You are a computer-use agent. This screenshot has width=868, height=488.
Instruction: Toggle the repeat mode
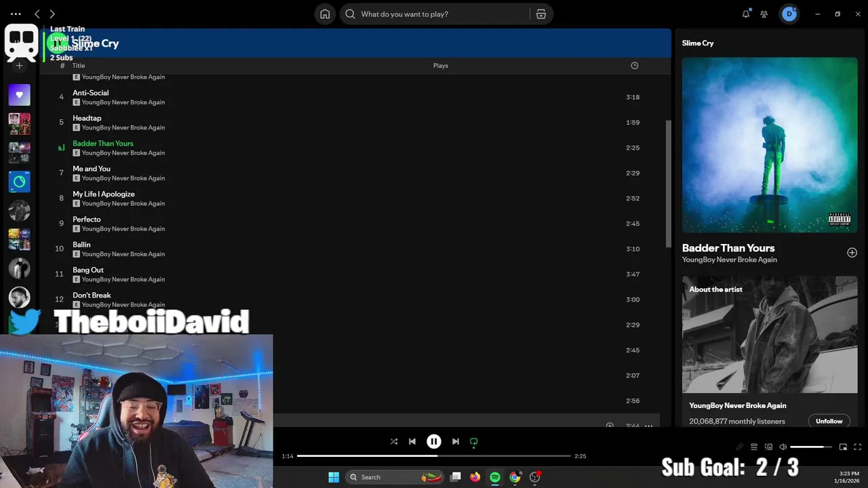474,441
